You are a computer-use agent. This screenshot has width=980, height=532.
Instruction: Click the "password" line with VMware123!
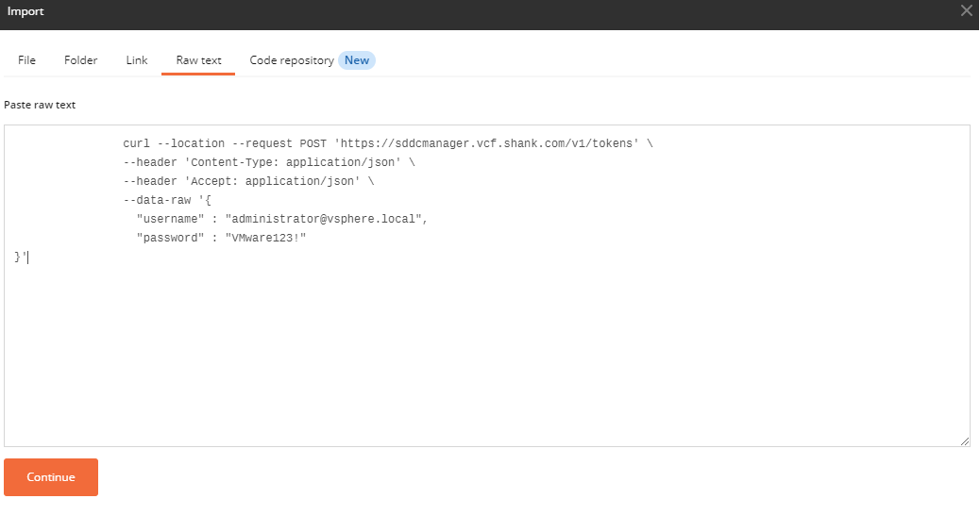click(x=221, y=238)
